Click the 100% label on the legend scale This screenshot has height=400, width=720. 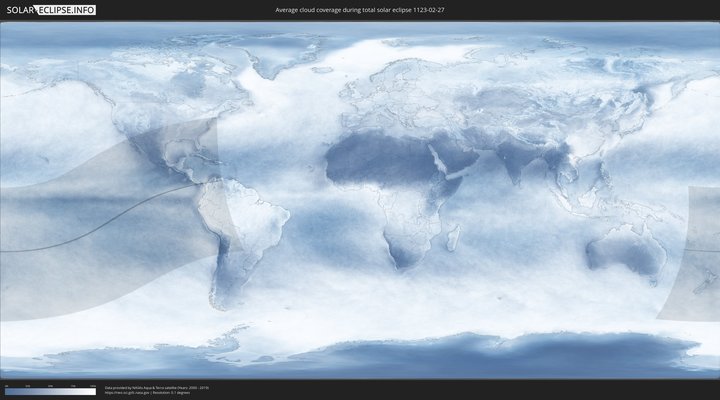click(93, 385)
